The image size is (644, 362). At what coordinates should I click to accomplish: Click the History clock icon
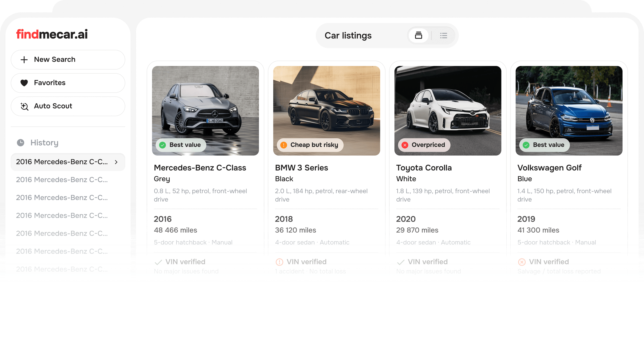coord(21,142)
